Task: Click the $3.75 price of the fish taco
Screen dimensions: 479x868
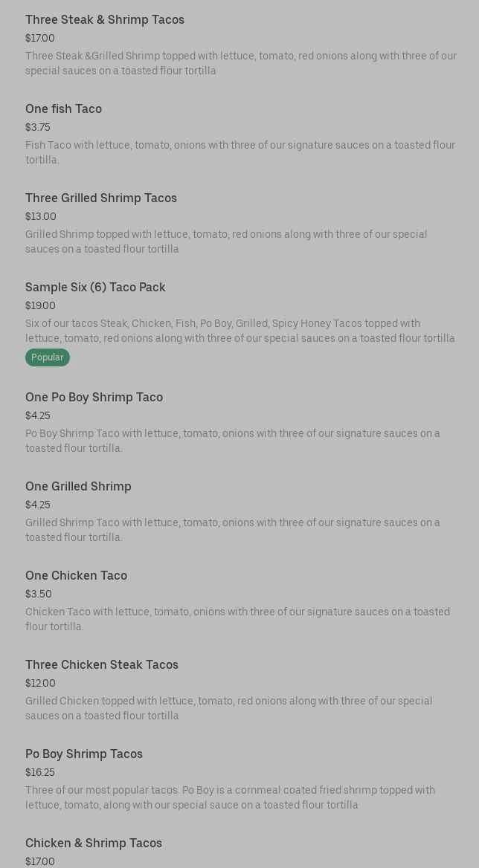Action: coord(38,128)
